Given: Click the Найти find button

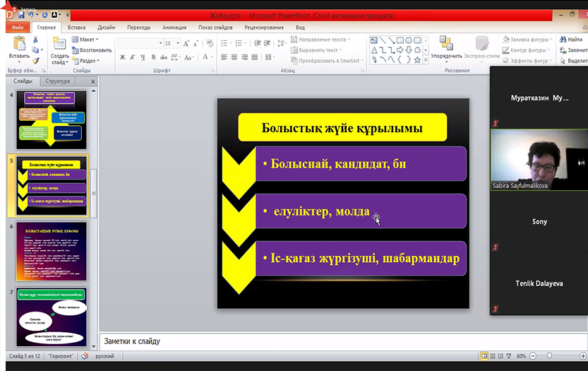Looking at the screenshot, I should [570, 40].
